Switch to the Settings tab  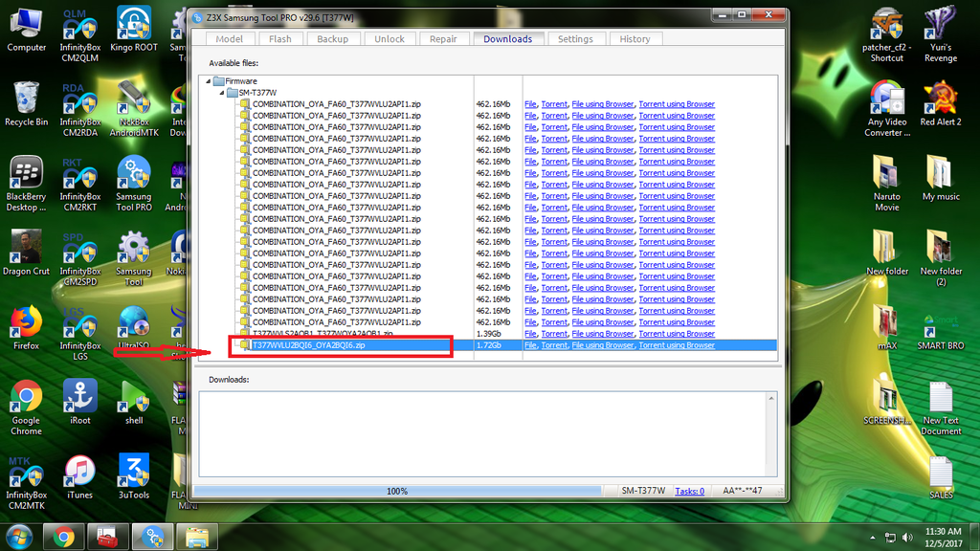click(575, 39)
